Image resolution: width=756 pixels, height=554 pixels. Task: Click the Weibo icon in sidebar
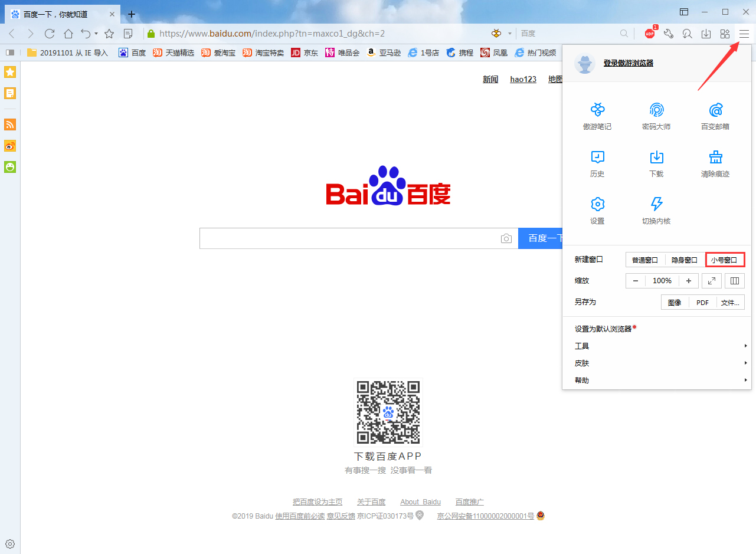pos(9,146)
